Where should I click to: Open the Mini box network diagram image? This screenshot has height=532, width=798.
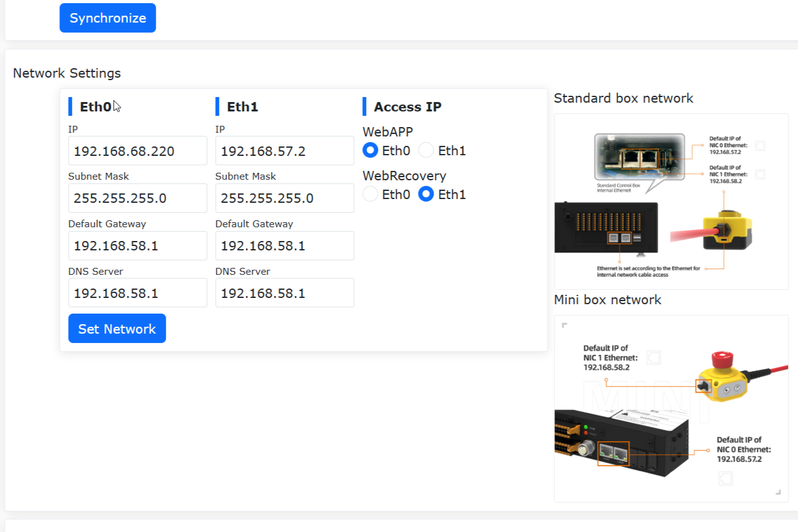[671, 408]
